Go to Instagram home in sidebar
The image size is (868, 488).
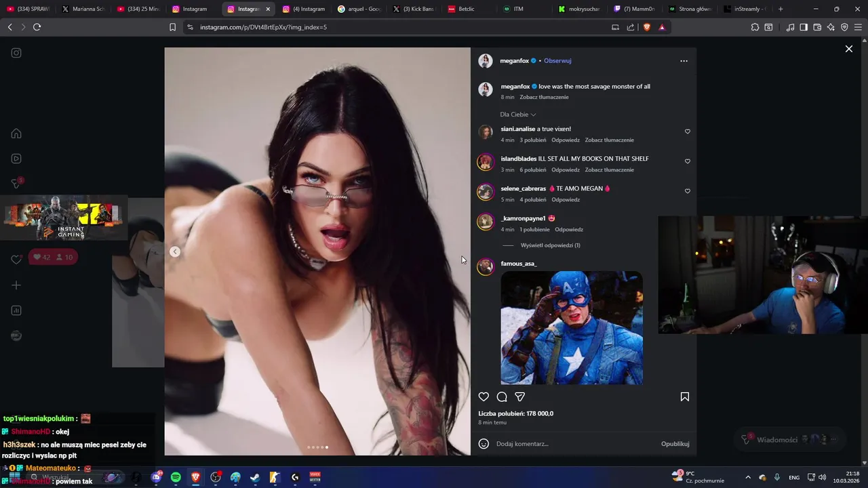click(x=16, y=134)
